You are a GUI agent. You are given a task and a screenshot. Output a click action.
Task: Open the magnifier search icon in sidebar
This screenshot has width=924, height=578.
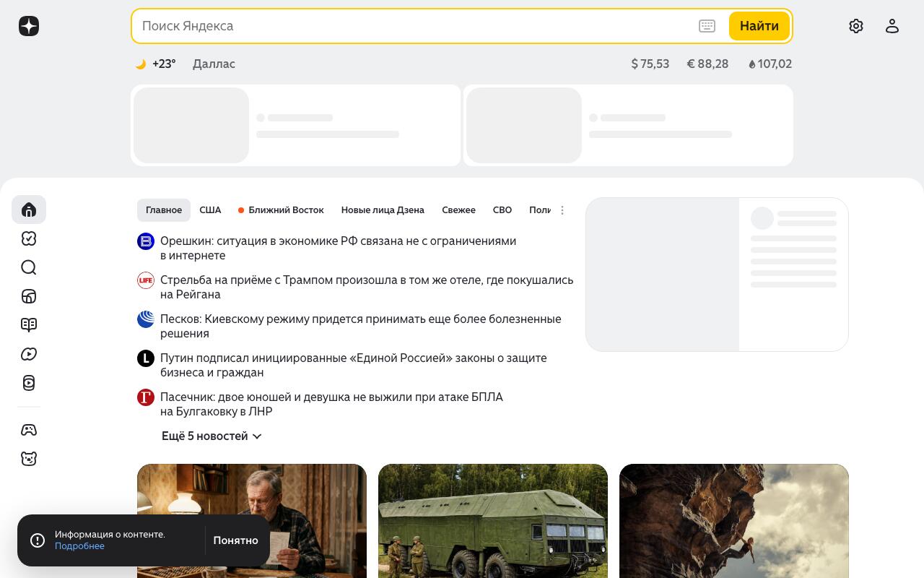[x=29, y=267]
